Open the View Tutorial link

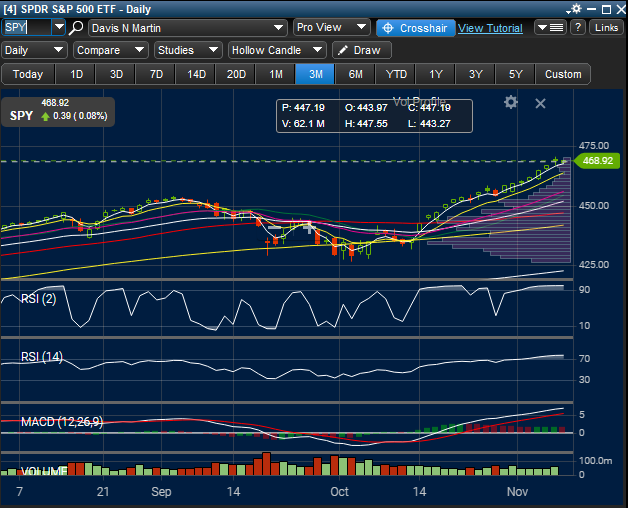pos(490,28)
